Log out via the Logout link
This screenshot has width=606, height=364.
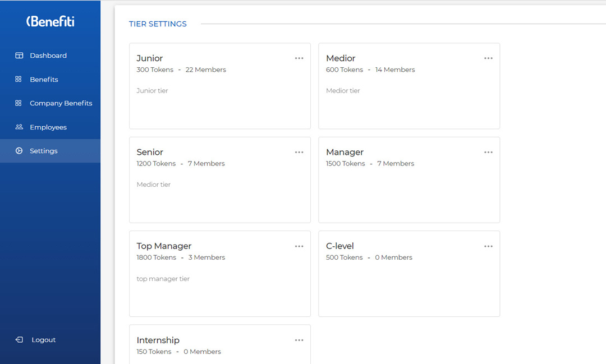44,340
